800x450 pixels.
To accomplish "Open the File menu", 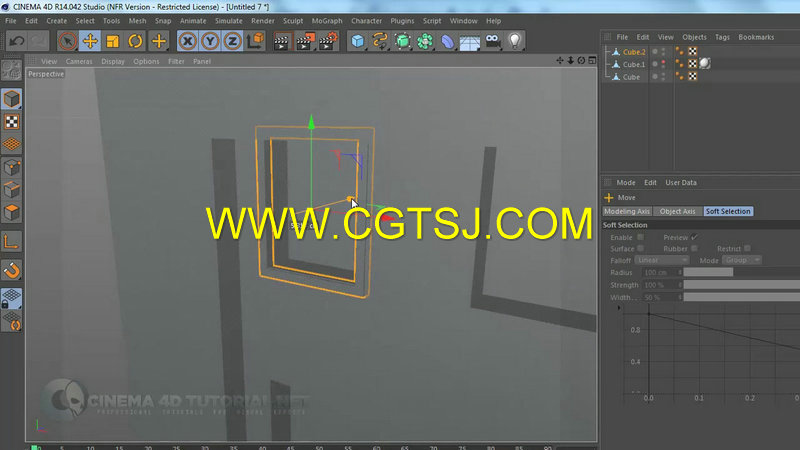I will [11, 21].
